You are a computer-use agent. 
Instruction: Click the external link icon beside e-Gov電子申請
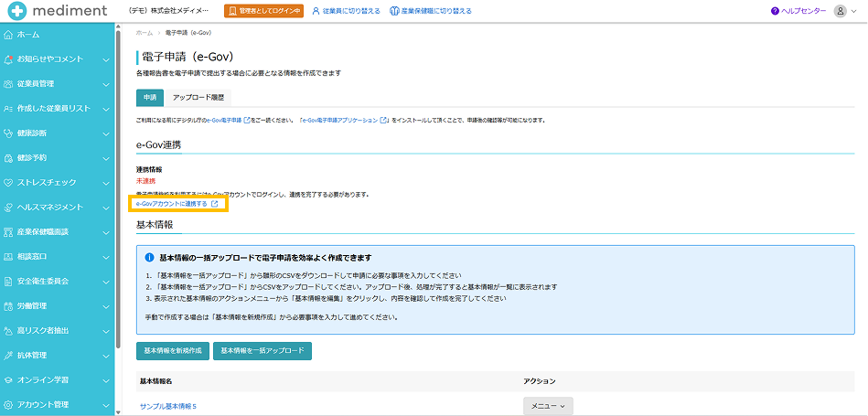coord(247,120)
